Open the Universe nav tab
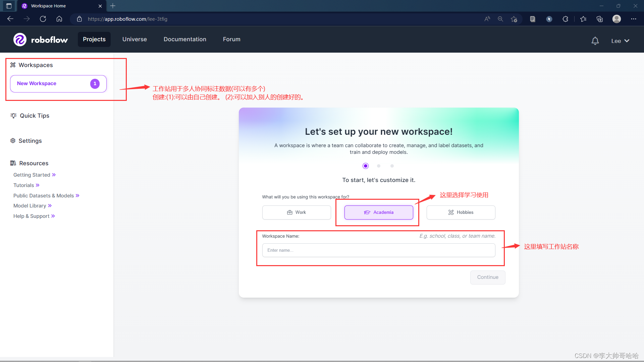Image resolution: width=644 pixels, height=362 pixels. (135, 39)
